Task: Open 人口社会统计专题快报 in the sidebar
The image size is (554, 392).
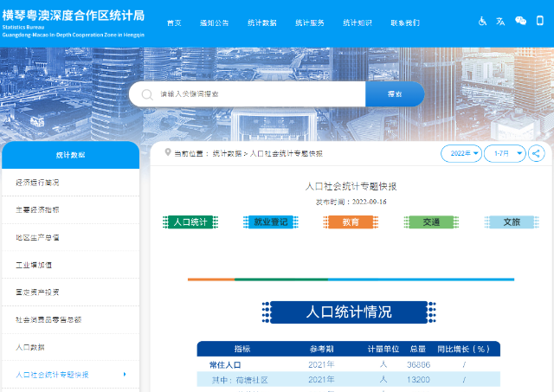Action: (71, 375)
